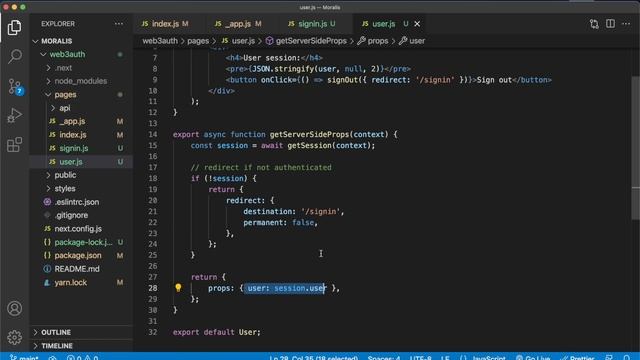Open the Extensions view
The width and height of the screenshot is (640, 360).
click(15, 144)
